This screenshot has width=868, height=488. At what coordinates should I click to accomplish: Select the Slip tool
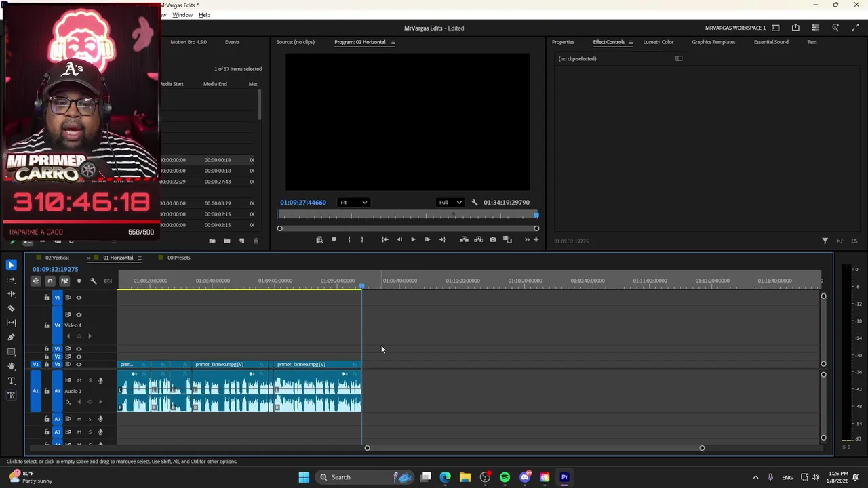[11, 323]
